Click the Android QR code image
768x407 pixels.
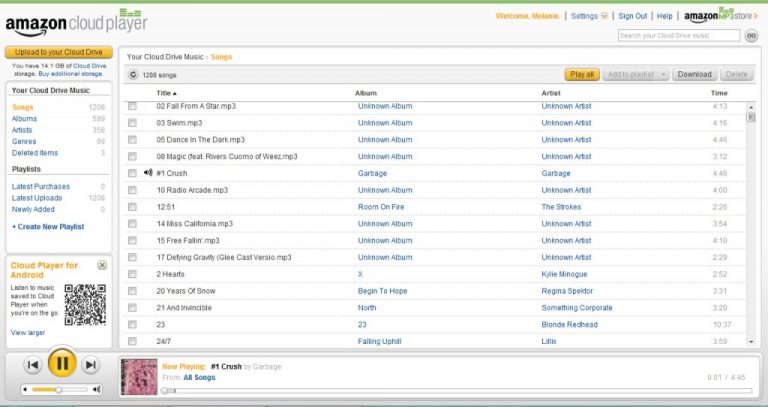pyautogui.click(x=85, y=305)
